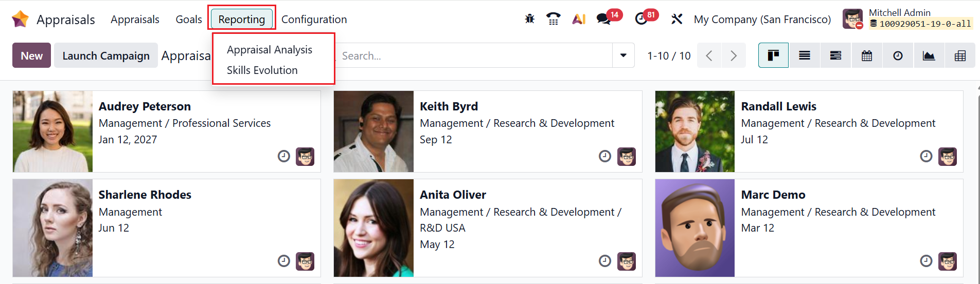This screenshot has height=284, width=980.
Task: Open the conversations messages icon
Action: point(603,20)
